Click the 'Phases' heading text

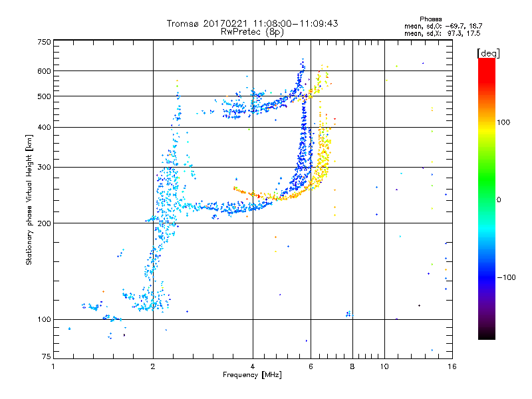click(x=430, y=19)
